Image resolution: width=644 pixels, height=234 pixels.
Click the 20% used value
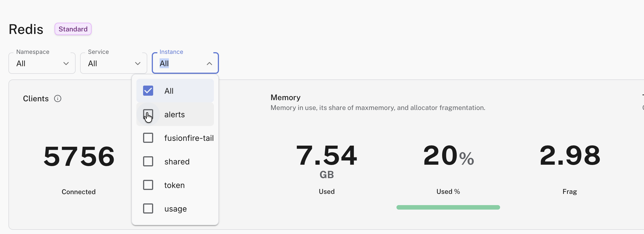448,155
